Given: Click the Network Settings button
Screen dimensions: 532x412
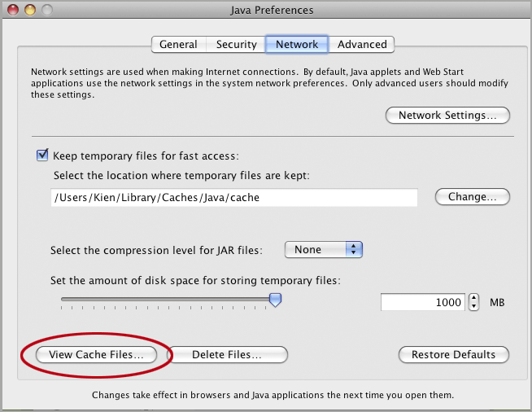Looking at the screenshot, I should tap(447, 116).
